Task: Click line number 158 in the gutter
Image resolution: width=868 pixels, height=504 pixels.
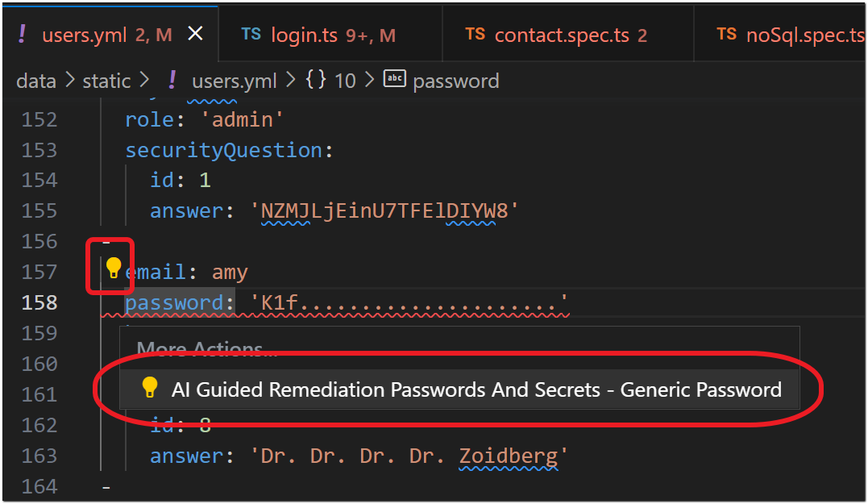Action: coord(39,302)
